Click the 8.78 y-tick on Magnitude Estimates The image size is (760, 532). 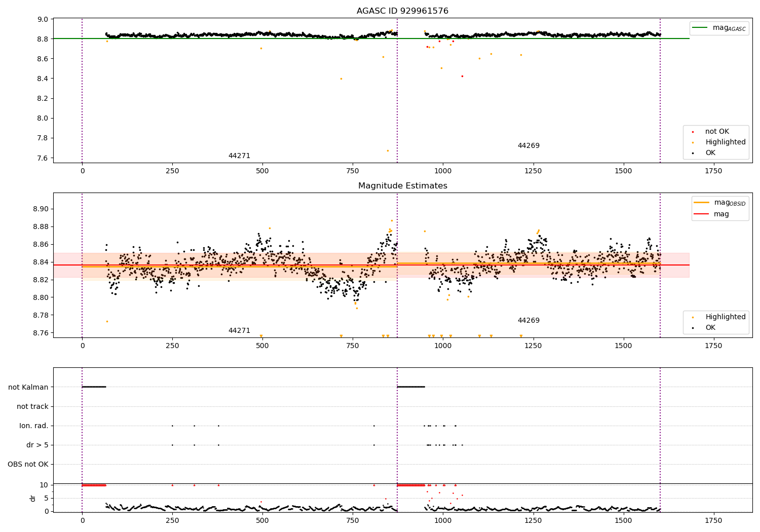coord(41,315)
